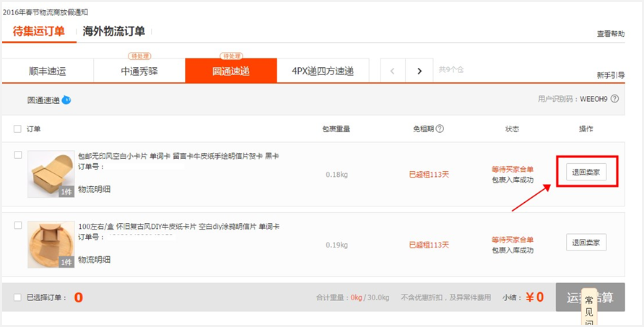644x327 pixels.
Task: Open the 100左右/盒 怀旧复古风DIY product title
Action: point(179,227)
